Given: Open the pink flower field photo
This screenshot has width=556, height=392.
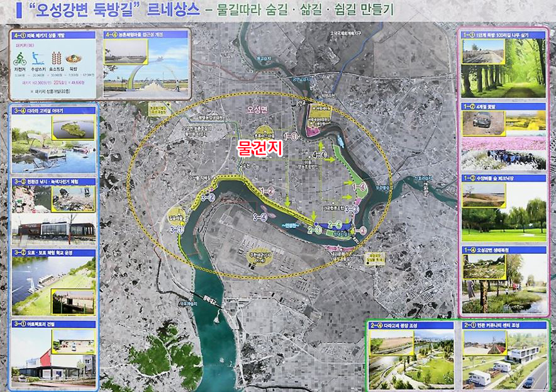Looking at the screenshot, I should (503, 152).
